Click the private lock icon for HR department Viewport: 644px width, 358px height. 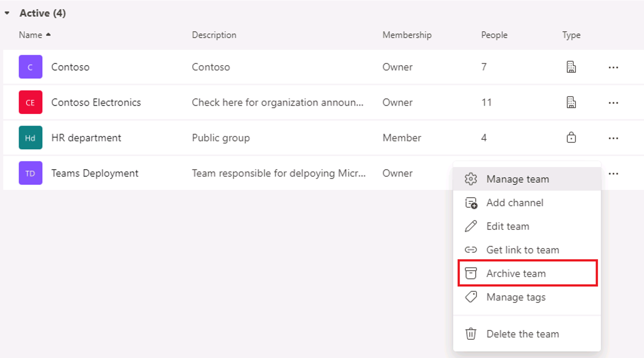click(x=571, y=137)
